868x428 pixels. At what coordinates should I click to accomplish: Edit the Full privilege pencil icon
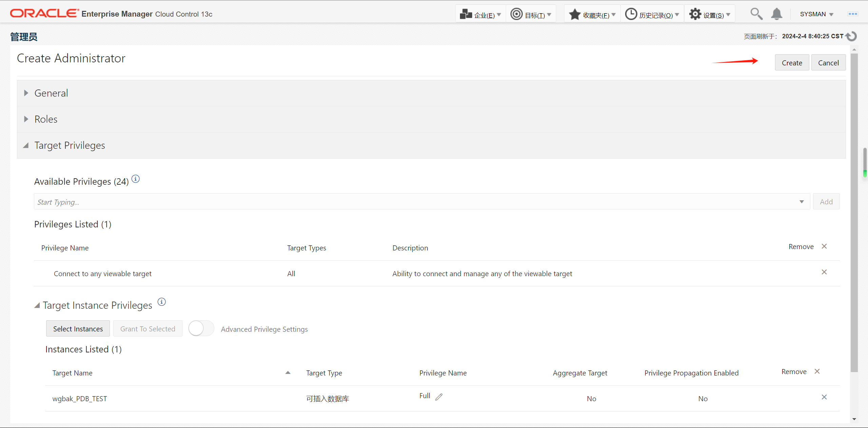click(x=439, y=396)
